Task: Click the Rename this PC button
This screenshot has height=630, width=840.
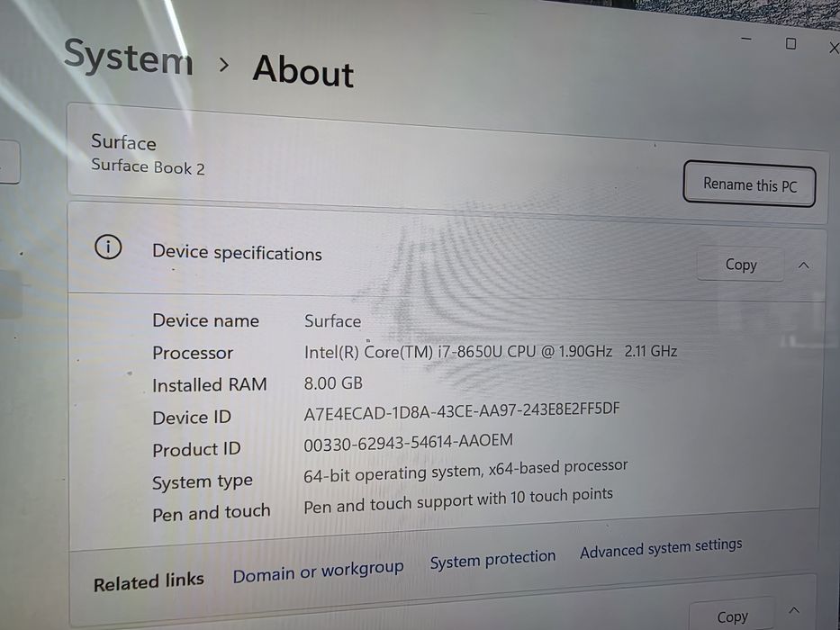Action: click(x=749, y=184)
